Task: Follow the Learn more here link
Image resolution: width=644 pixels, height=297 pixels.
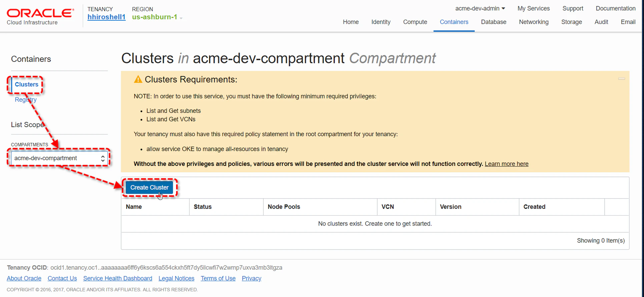Action: (x=506, y=164)
